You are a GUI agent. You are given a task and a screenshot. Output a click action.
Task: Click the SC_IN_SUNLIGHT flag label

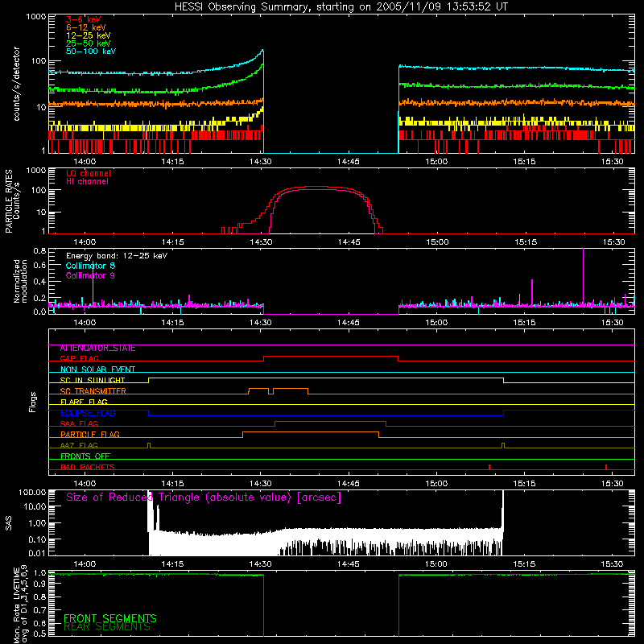tap(93, 380)
